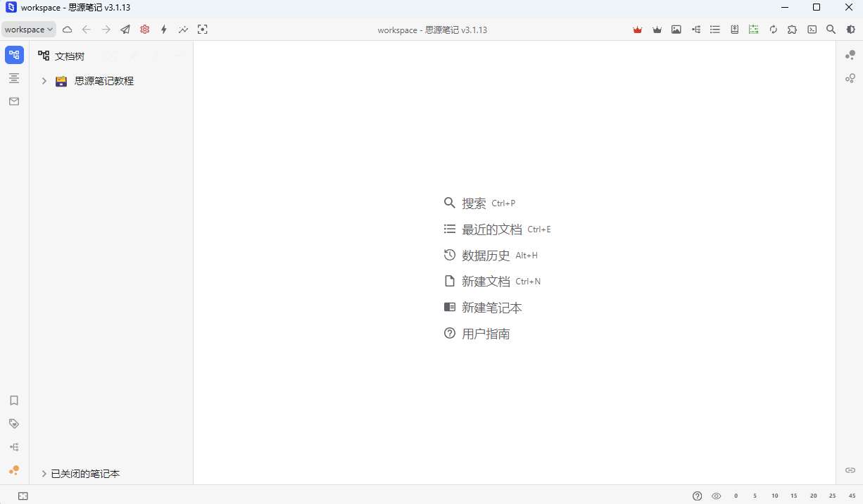The width and height of the screenshot is (863, 504).
Task: Open the terminal command icon
Action: [x=812, y=30]
